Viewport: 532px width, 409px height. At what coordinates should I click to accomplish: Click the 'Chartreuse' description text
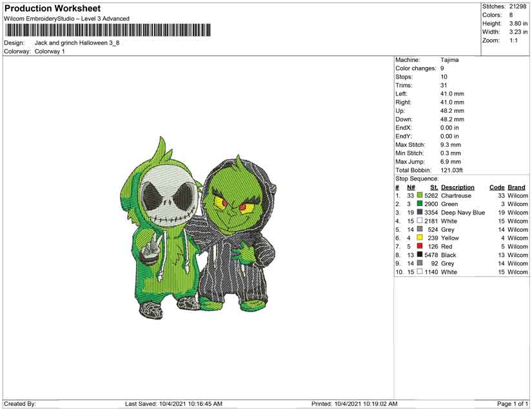click(456, 196)
